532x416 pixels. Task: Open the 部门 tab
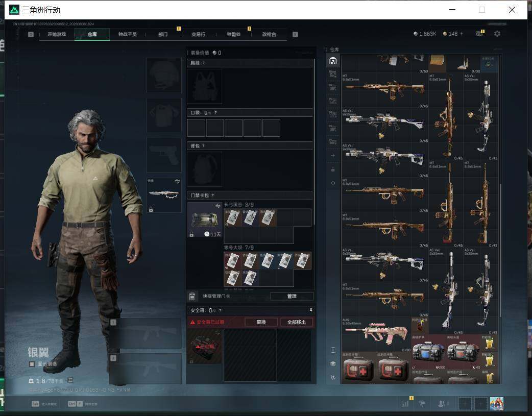pos(163,34)
